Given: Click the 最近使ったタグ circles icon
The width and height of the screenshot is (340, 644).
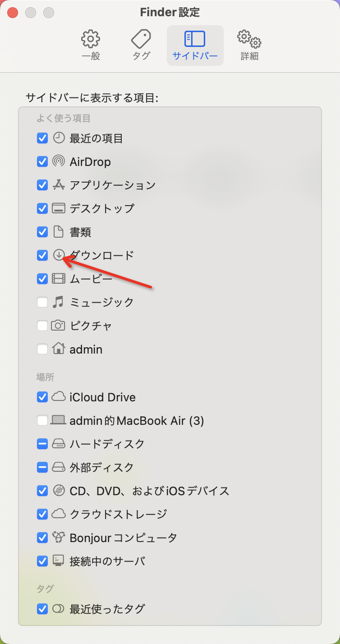Looking at the screenshot, I should (59, 609).
